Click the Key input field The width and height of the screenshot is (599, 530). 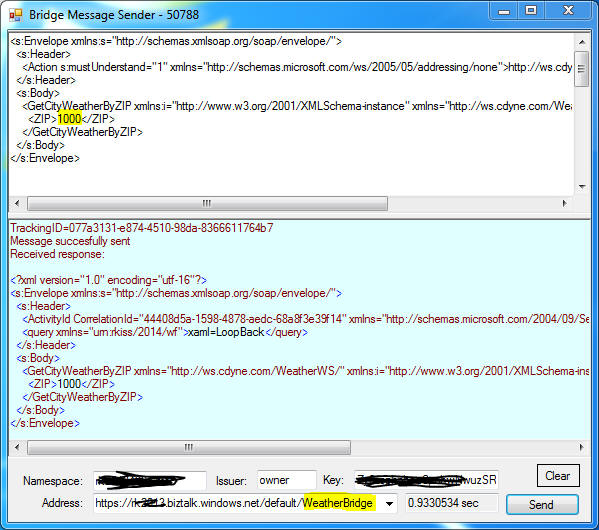(x=426, y=480)
